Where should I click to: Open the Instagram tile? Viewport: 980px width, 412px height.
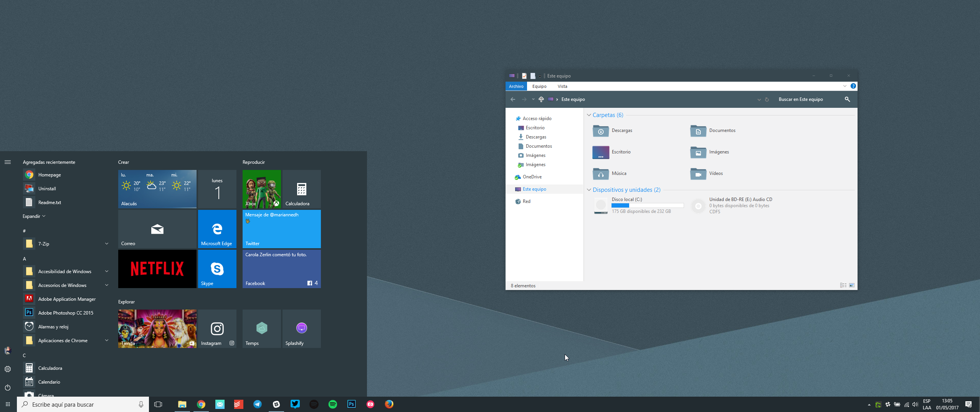217,329
